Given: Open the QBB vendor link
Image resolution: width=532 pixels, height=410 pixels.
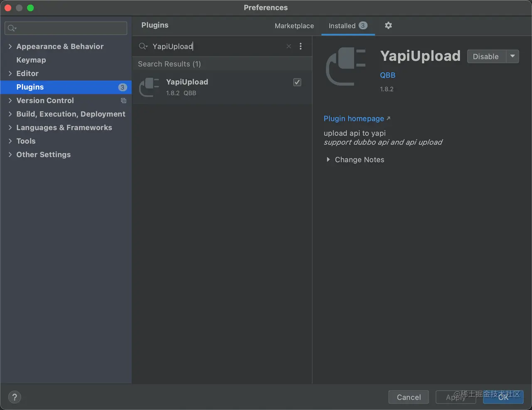Looking at the screenshot, I should [x=388, y=75].
